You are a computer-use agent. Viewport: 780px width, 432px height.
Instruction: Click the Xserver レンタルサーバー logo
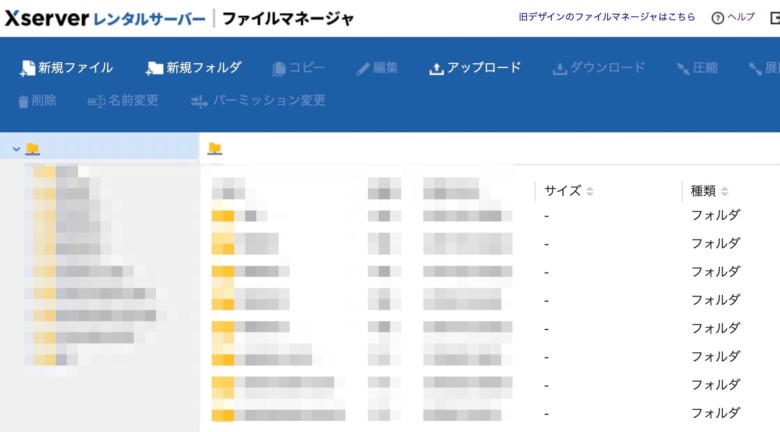coord(105,18)
